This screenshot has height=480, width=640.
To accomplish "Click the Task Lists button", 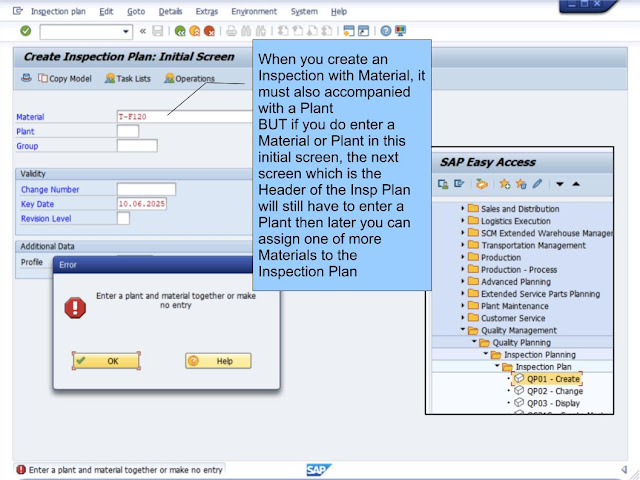I will click(128, 78).
